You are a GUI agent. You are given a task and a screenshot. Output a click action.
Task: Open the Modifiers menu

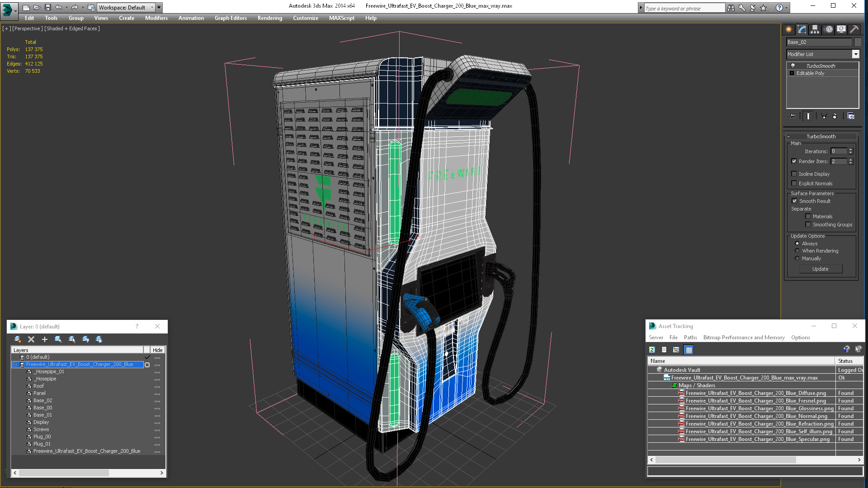click(x=156, y=18)
